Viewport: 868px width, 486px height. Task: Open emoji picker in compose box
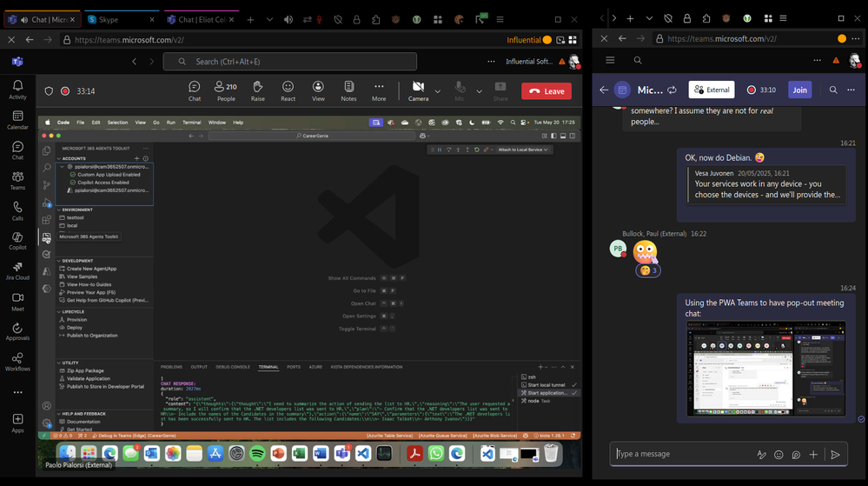click(x=779, y=455)
